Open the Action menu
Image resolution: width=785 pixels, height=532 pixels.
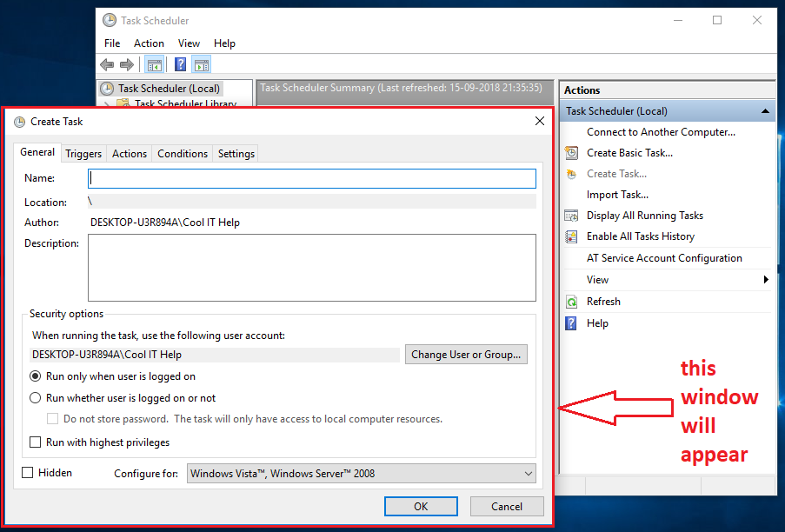coord(149,43)
